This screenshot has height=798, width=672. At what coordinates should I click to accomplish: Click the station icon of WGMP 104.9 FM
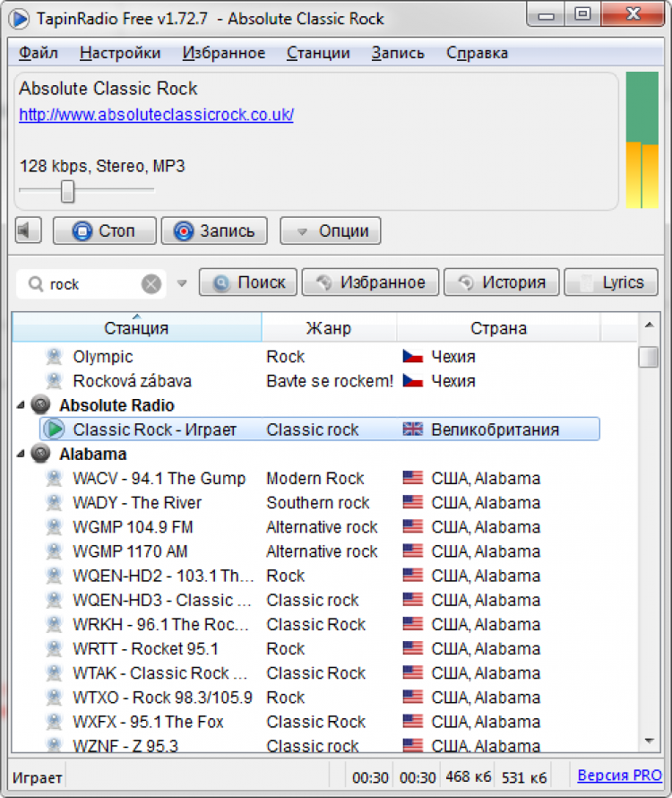(54, 526)
